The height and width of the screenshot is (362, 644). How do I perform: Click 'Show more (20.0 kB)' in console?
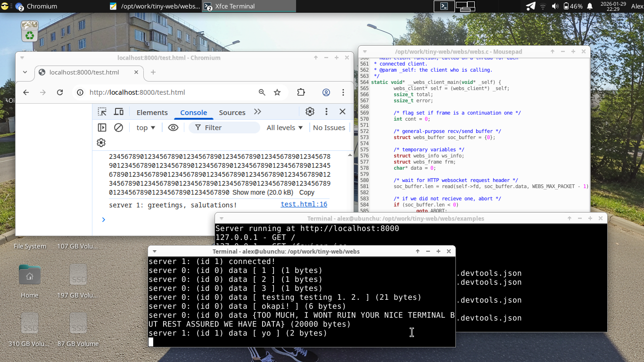coord(263,192)
